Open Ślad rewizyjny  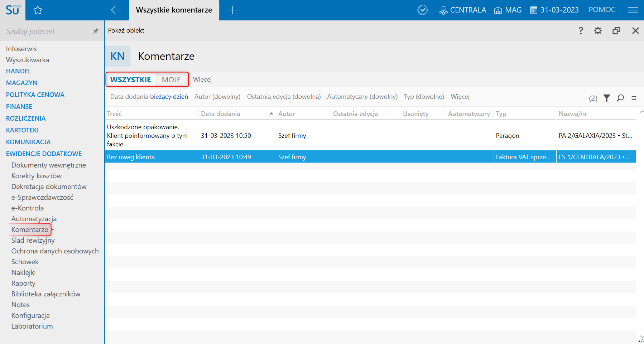(33, 240)
